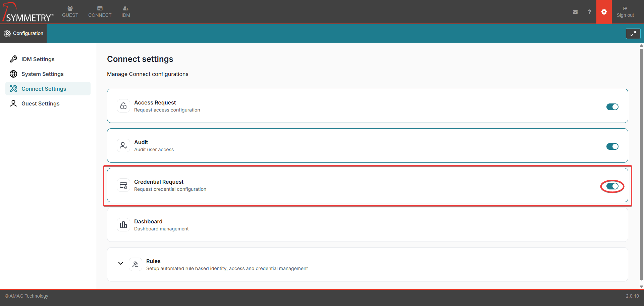Viewport: 644px width, 306px height.
Task: Open the red settings gear icon
Action: click(604, 12)
